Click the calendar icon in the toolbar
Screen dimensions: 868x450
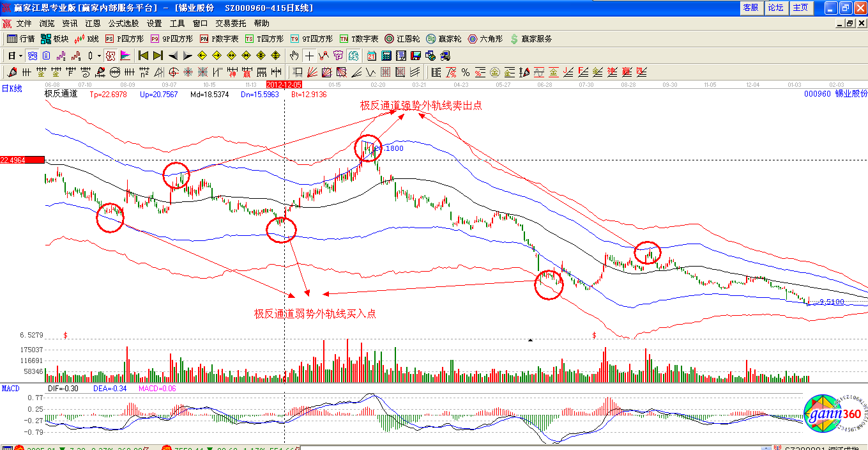click(388, 56)
